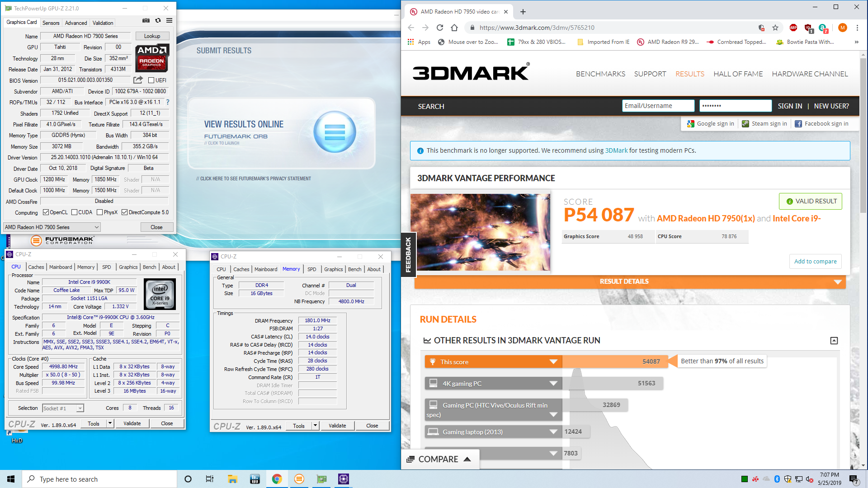Click 3DMark Email/Username input field
868x488 pixels.
(658, 106)
